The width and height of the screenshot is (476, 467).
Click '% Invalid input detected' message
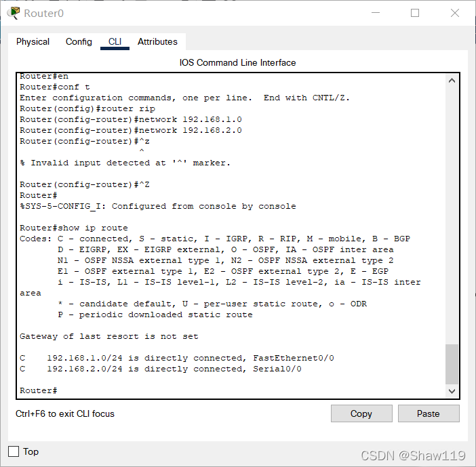(125, 163)
